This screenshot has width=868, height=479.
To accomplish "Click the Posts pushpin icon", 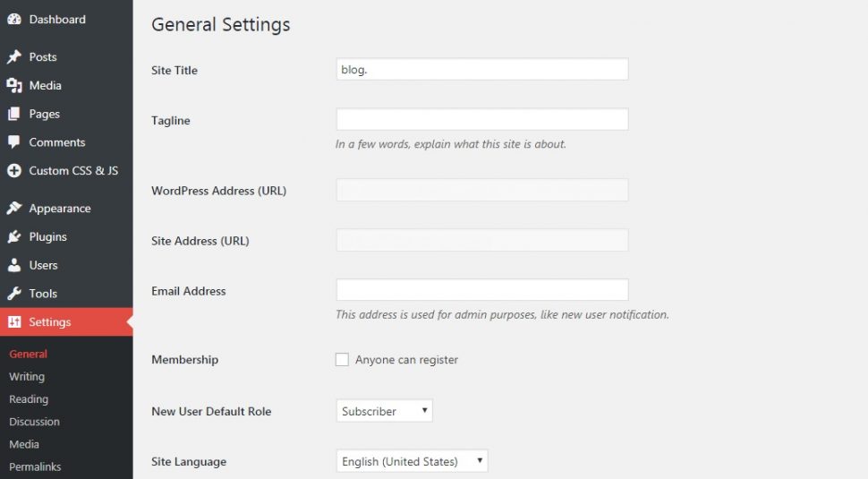I will tap(13, 56).
